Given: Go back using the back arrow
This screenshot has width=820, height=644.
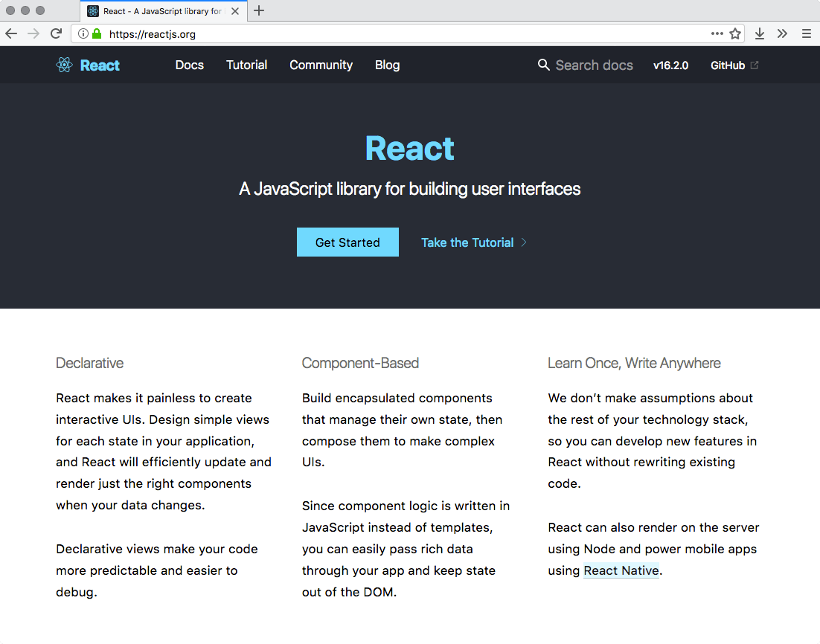Looking at the screenshot, I should (x=11, y=33).
